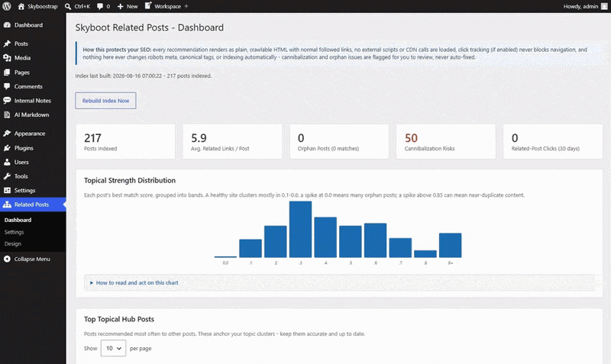The height and width of the screenshot is (364, 611).
Task: Click the plus icon after Workspace
Action: coord(186,6)
